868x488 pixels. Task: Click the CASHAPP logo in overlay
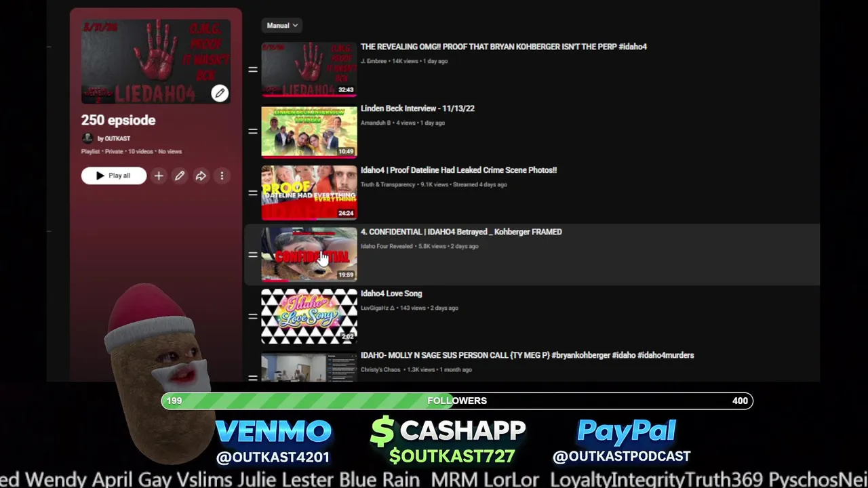pyautogui.click(x=448, y=431)
